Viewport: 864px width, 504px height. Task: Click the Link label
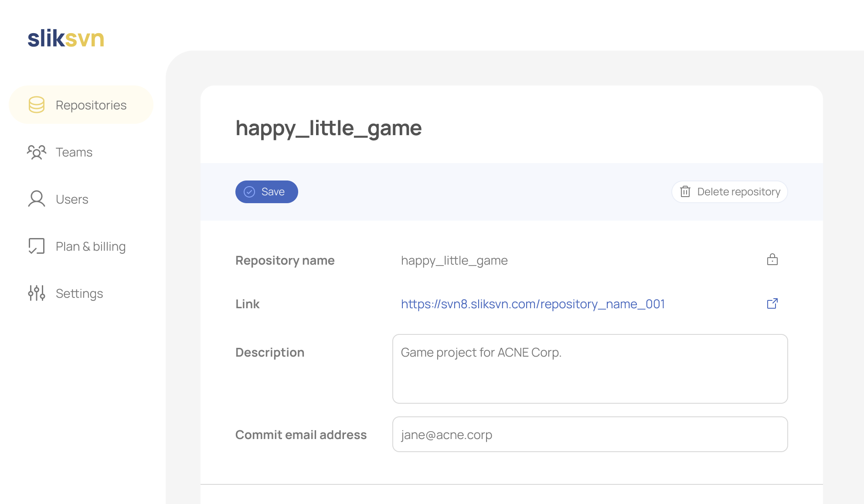click(x=248, y=304)
